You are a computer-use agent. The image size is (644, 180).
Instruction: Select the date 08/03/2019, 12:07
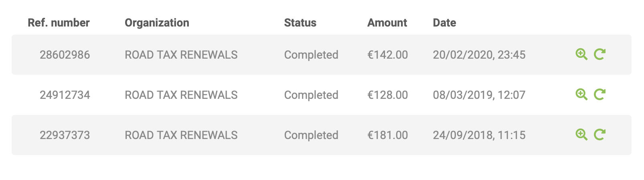pos(479,95)
